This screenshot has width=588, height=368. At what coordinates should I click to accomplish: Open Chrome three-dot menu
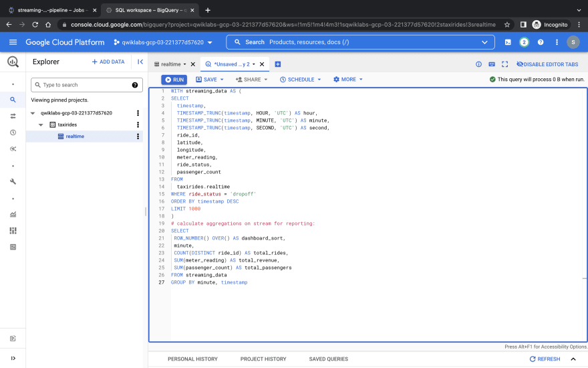click(579, 25)
